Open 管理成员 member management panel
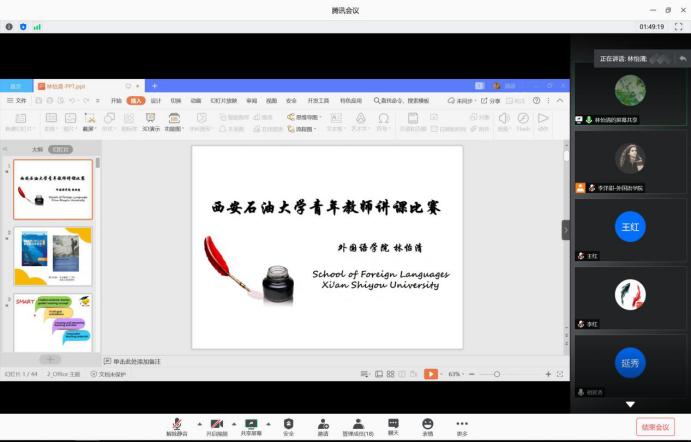 tap(358, 424)
